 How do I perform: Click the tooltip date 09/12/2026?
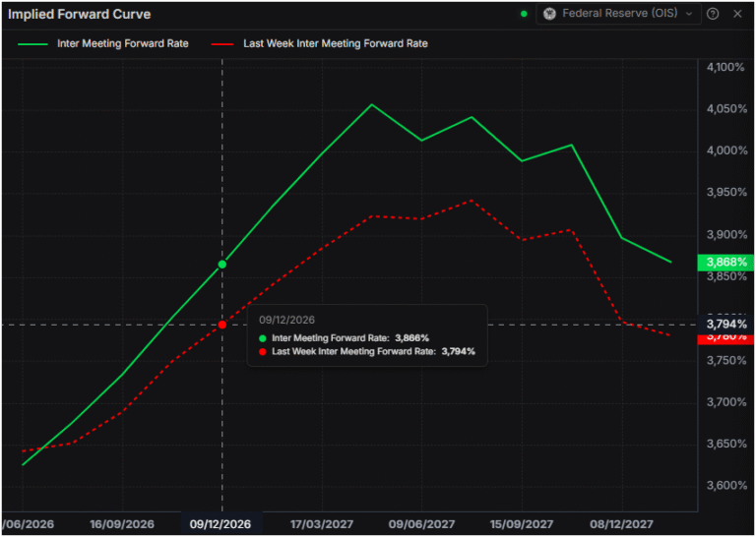point(286,320)
